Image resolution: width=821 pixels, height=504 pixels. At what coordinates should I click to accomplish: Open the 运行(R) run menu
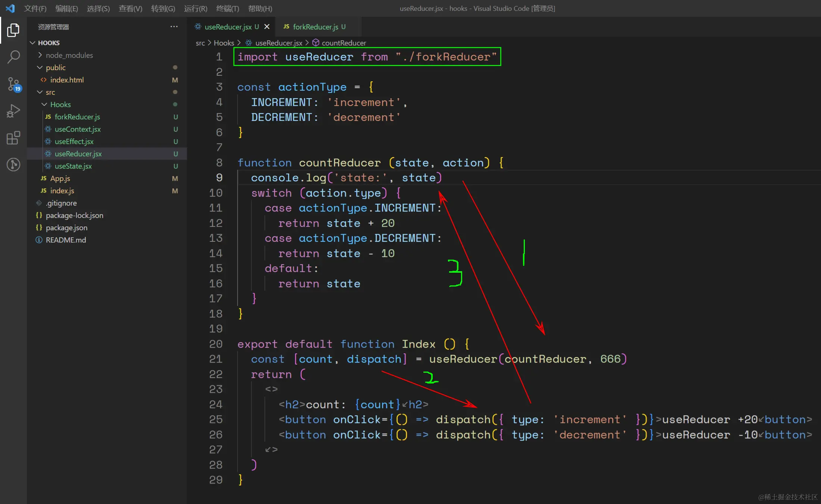(x=195, y=9)
